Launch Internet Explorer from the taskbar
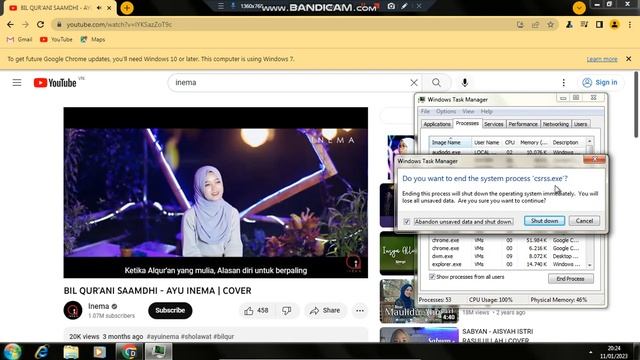Image resolution: width=640 pixels, height=360 pixels. click(42, 351)
